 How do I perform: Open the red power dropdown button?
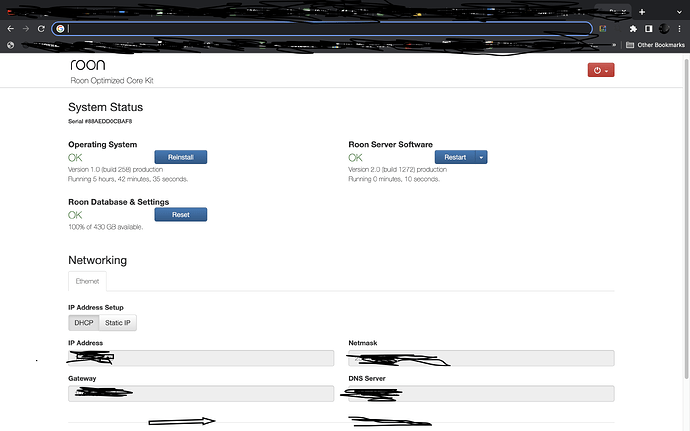click(x=601, y=70)
